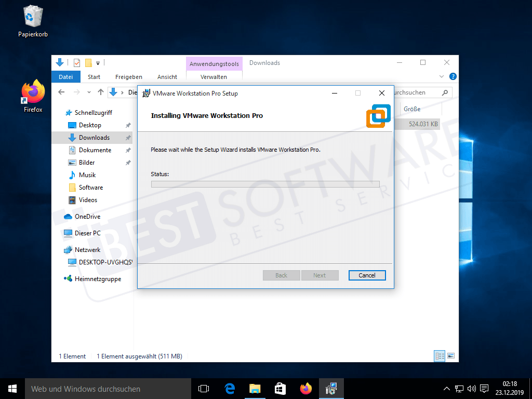Open the Ansicht ribbon tab
Screen dimensions: 532x399
[x=167, y=76]
